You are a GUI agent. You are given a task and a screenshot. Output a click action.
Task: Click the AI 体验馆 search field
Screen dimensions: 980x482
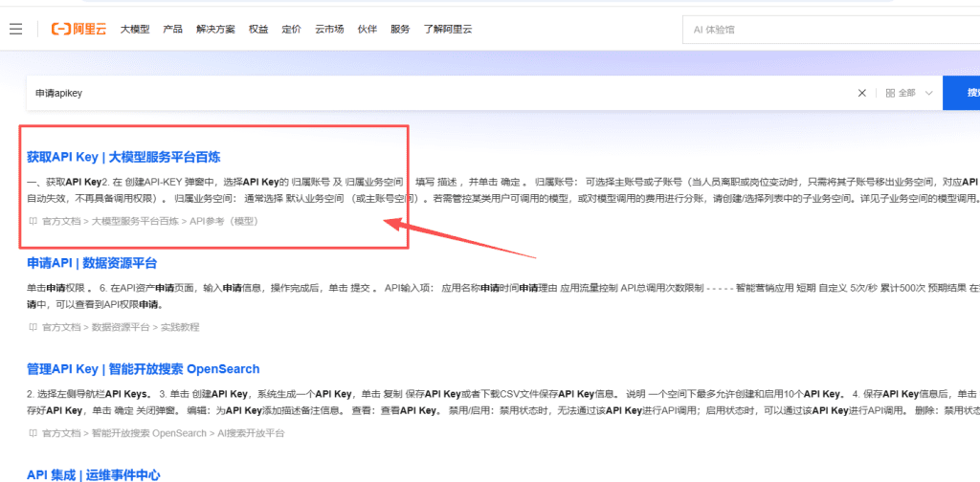point(823,30)
